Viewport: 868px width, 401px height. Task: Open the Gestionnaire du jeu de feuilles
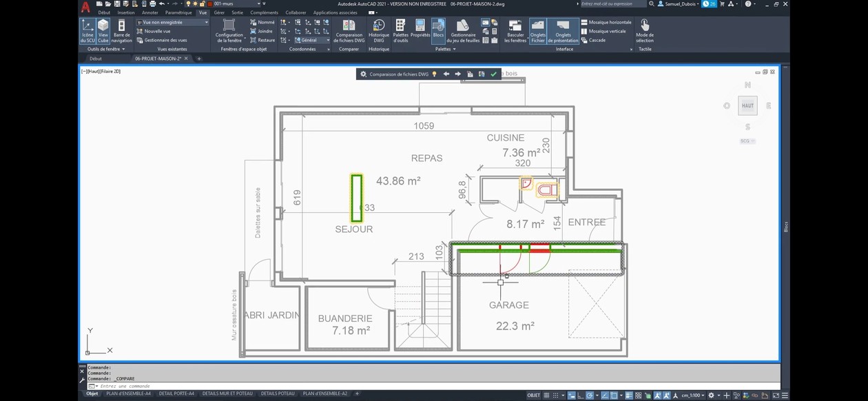coord(463,31)
